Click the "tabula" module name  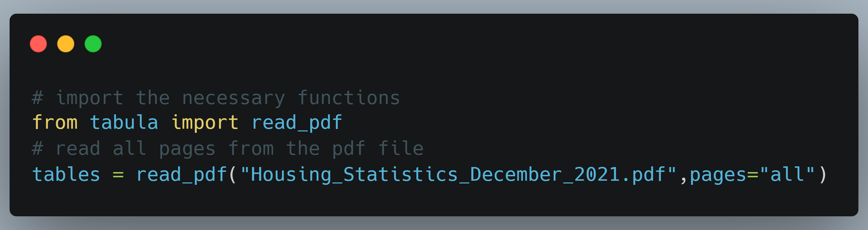[x=124, y=123]
